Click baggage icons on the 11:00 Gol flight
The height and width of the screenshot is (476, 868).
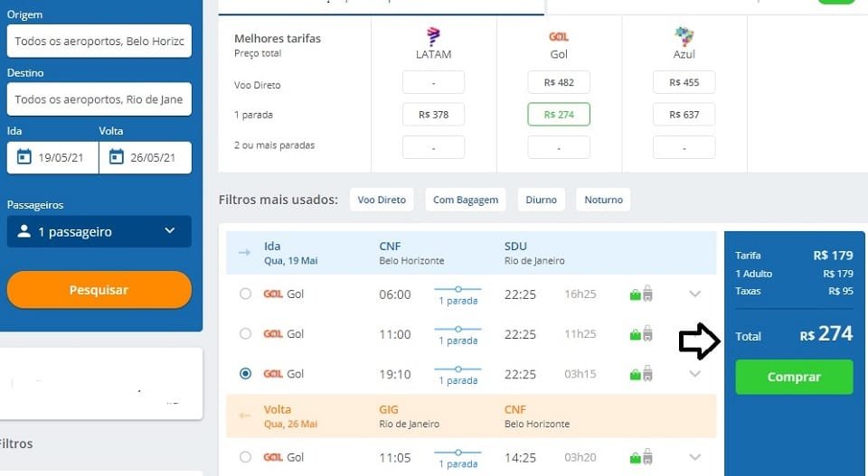641,334
